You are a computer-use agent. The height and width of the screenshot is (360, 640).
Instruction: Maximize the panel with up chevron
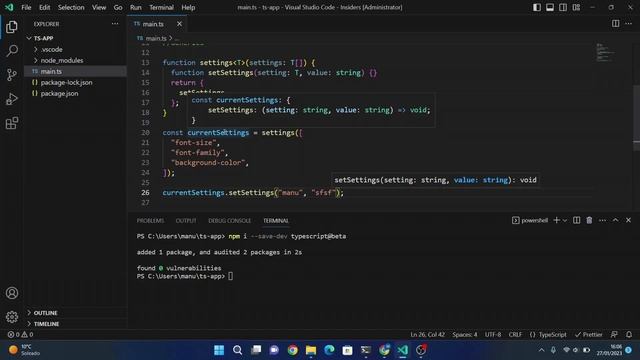[x=616, y=220]
